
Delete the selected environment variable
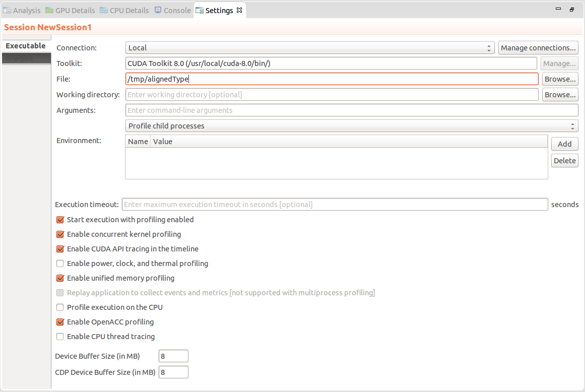564,160
